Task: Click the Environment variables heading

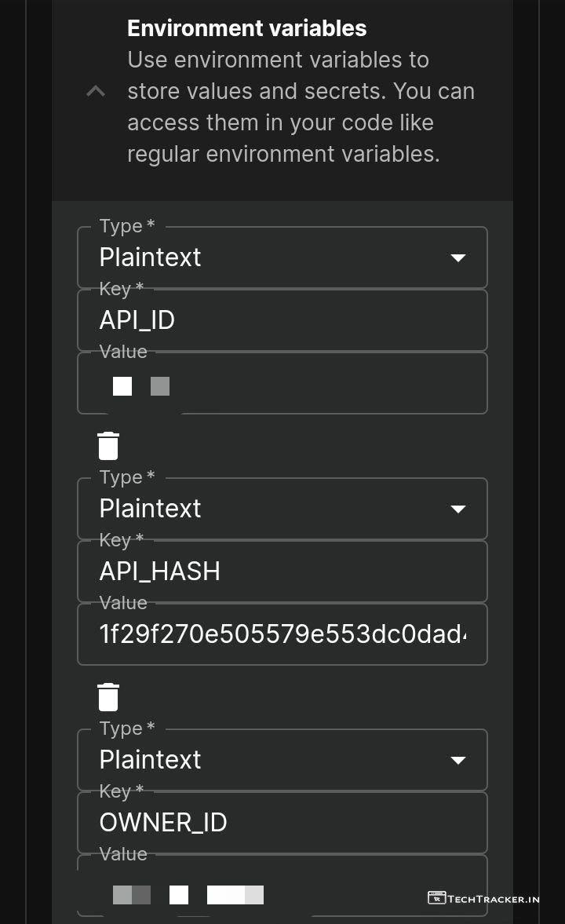Action: 246,28
